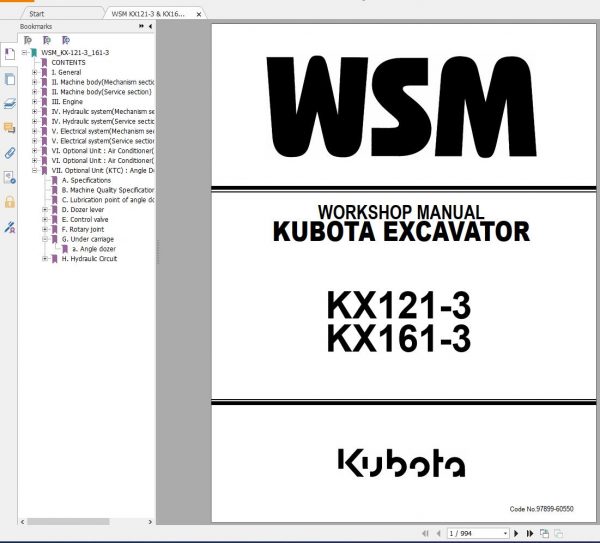Click the second bookmark toolbar icon
Screen dimensions: 600x543
coord(47,40)
